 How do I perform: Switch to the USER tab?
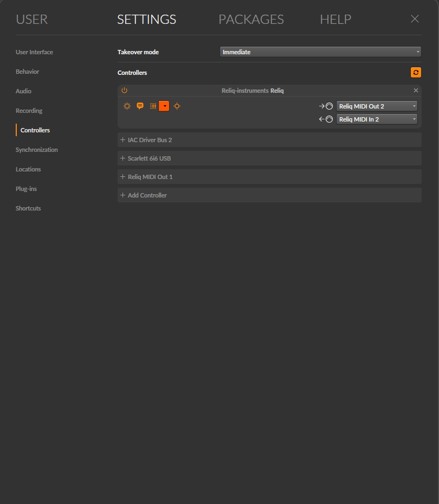(31, 19)
